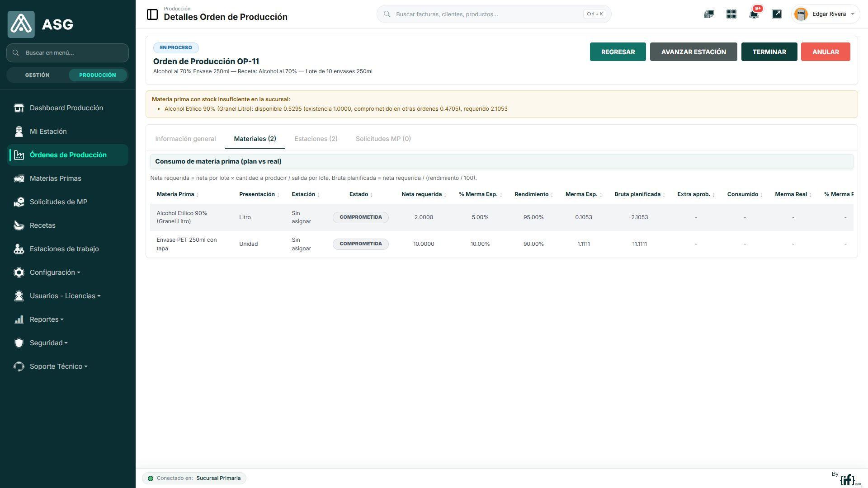868x488 pixels.
Task: Sort by Materia Prima column header
Action: pyautogui.click(x=178, y=194)
